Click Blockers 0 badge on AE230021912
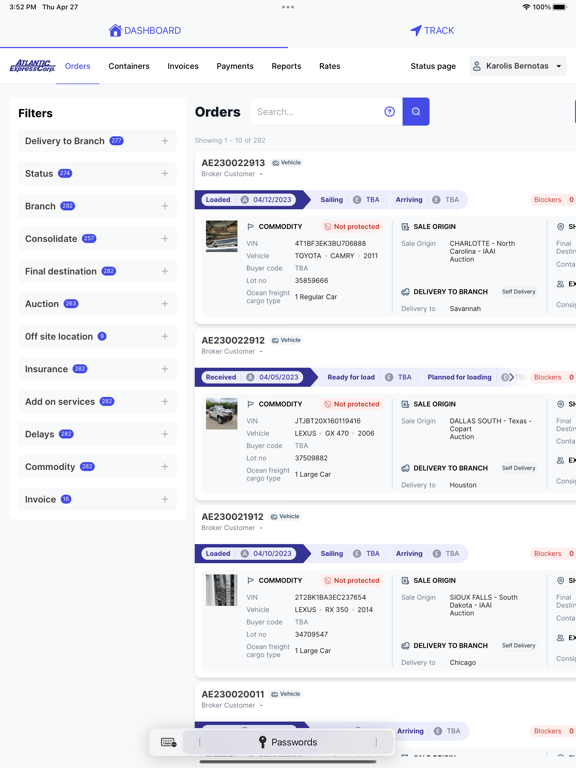576x768 pixels. [553, 553]
